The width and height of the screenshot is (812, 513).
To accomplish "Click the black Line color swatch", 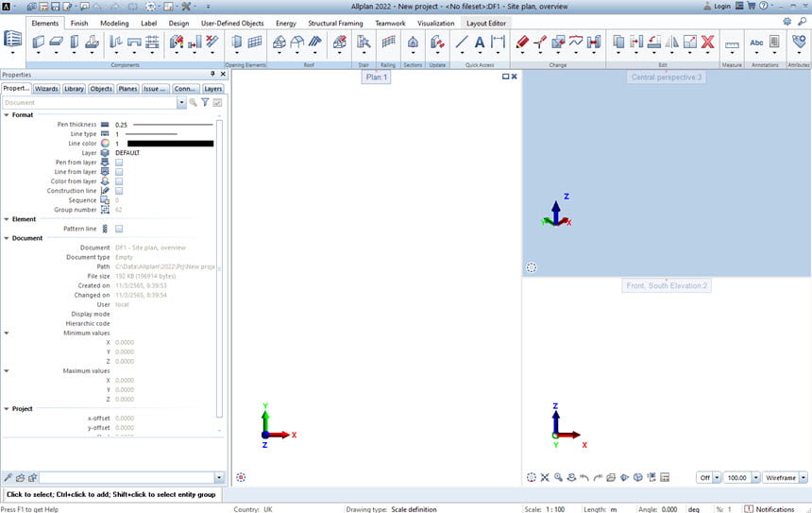I will [x=170, y=144].
